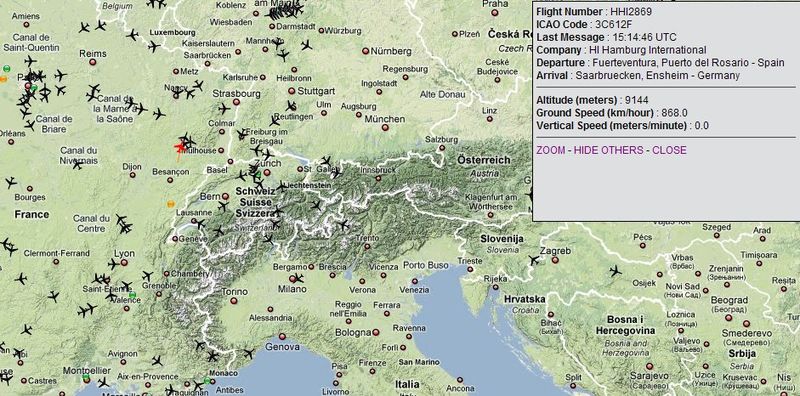Screen dimensions: 800x396
Task: Click the München city marker
Action: [385, 128]
